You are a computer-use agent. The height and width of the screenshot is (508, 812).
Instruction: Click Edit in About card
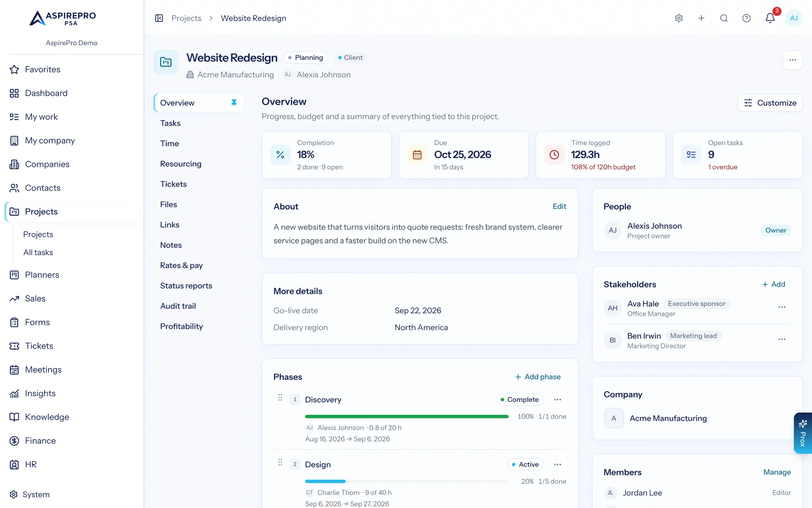(559, 206)
